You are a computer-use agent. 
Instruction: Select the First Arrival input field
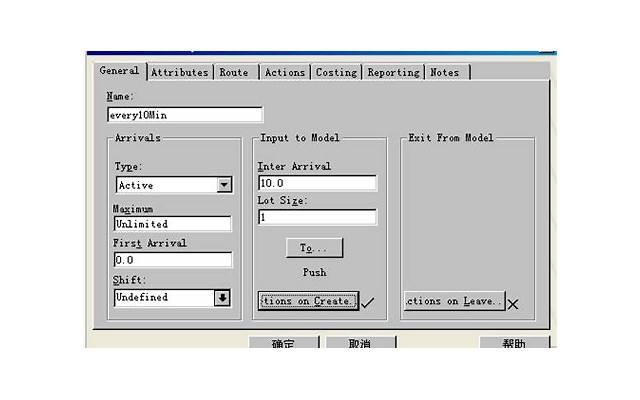click(172, 260)
